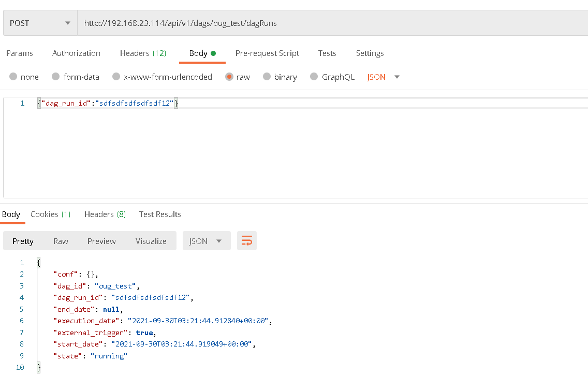Image resolution: width=588 pixels, height=375 pixels.
Task: Select the Pretty response view
Action: (23, 241)
